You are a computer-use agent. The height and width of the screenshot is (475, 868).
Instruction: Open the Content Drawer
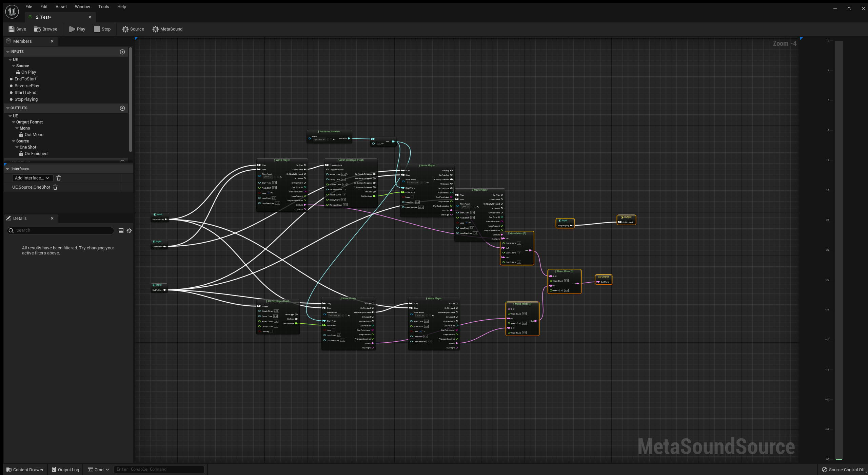[25, 470]
